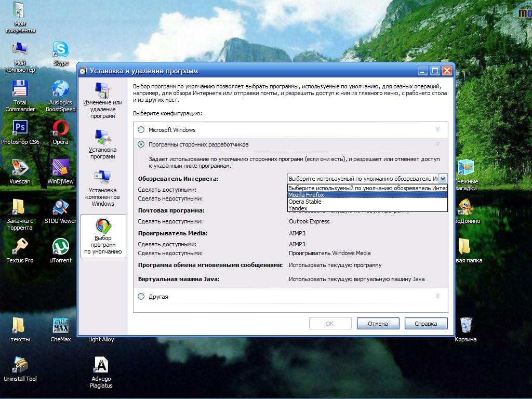Open the Skype desktop icon
The height and width of the screenshot is (399, 532).
[60, 50]
